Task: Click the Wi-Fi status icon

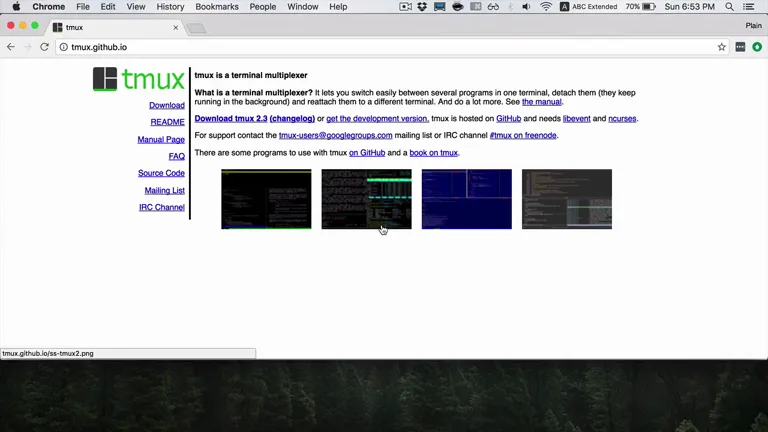Action: (546, 7)
